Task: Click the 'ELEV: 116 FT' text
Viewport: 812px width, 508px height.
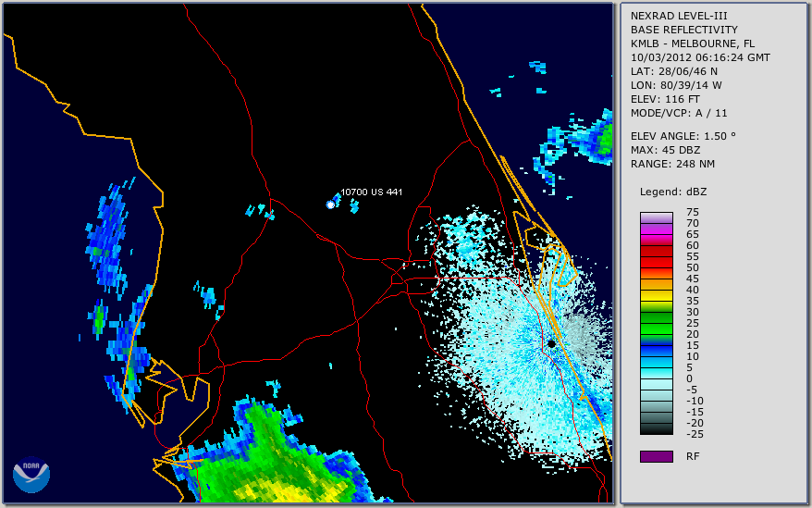Action: (x=665, y=99)
